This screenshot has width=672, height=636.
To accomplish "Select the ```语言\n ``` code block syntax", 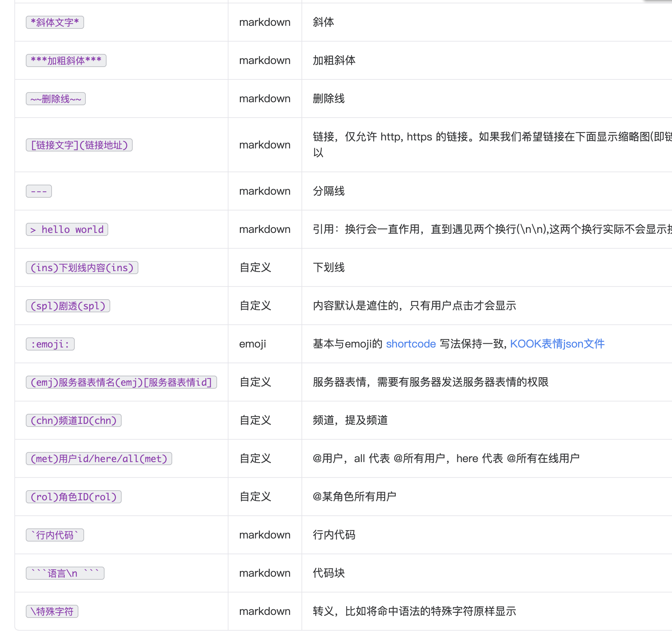I will (x=65, y=573).
